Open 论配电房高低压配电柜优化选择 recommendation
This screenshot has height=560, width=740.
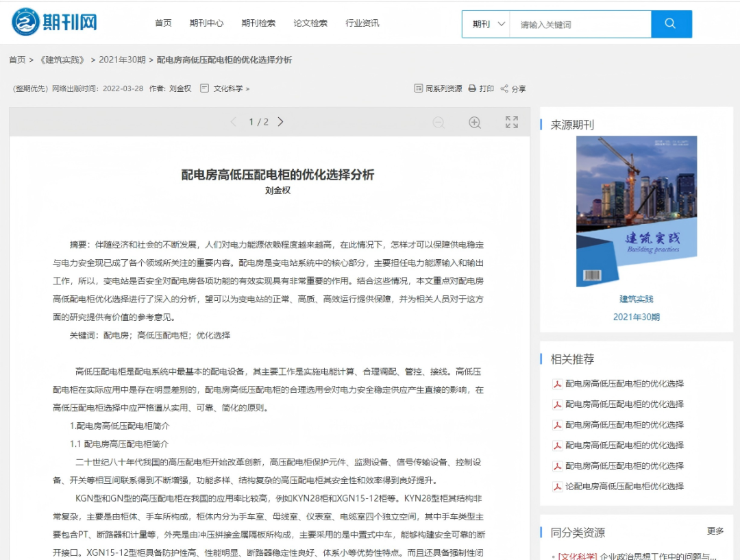[x=624, y=487]
